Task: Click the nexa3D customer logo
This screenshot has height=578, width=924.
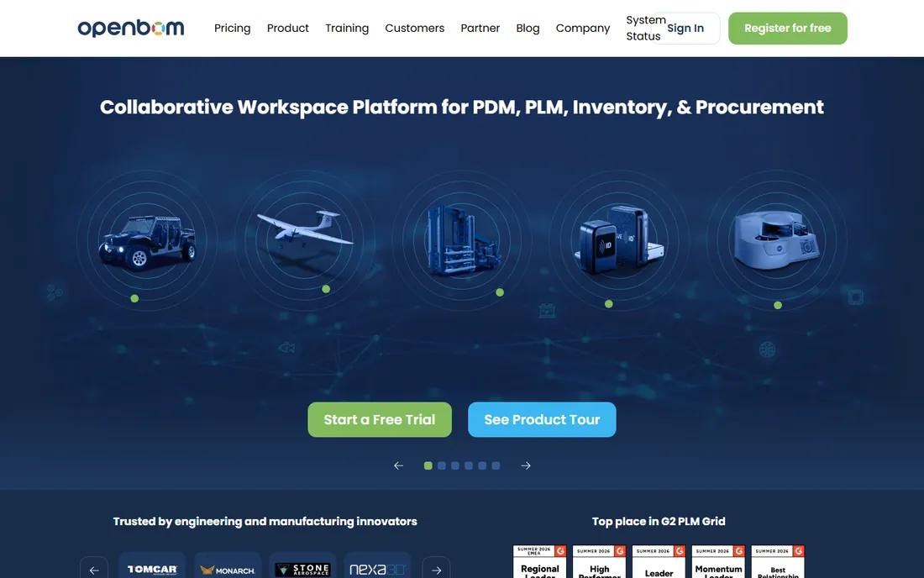Action: [378, 568]
